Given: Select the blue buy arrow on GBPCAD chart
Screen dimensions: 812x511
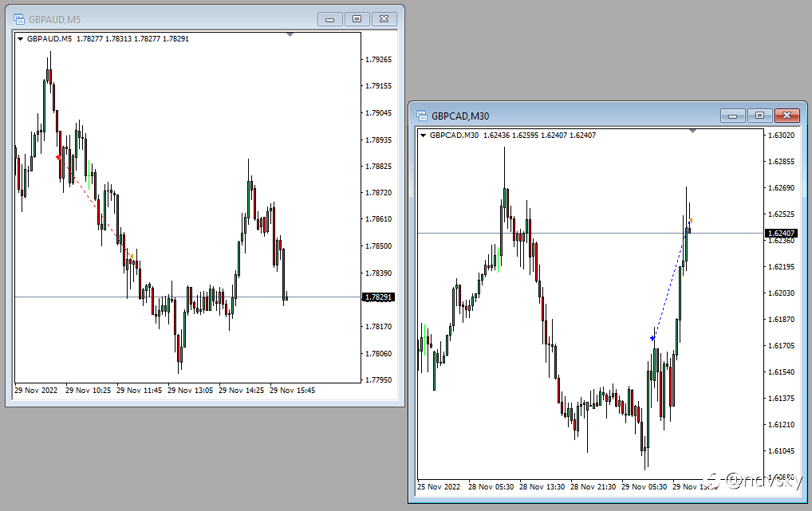Looking at the screenshot, I should (x=653, y=338).
